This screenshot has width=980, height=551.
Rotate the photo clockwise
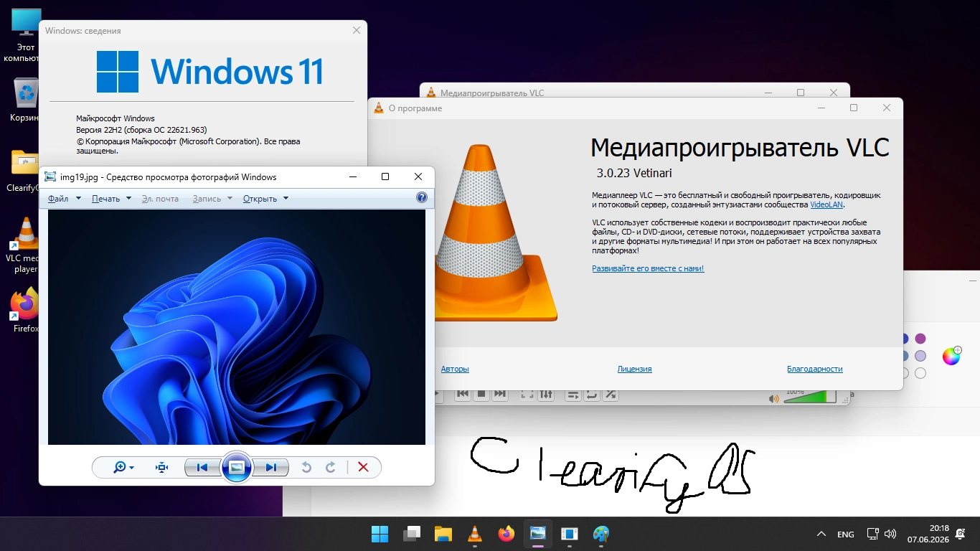(331, 468)
